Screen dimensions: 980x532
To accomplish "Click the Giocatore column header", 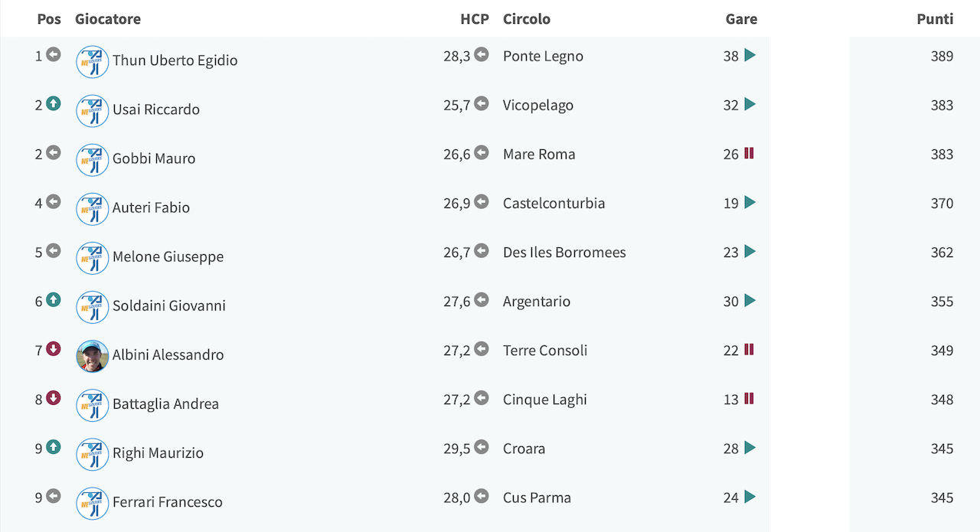I will click(108, 19).
